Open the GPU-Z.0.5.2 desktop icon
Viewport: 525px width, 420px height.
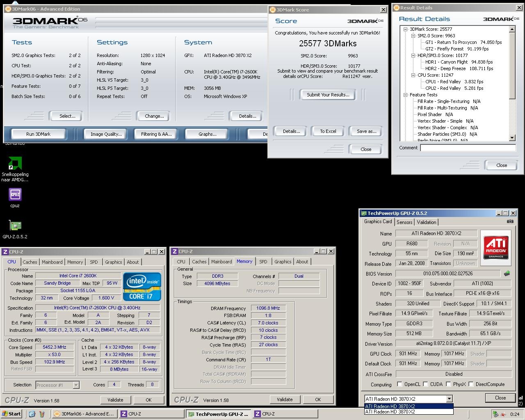coord(15,226)
